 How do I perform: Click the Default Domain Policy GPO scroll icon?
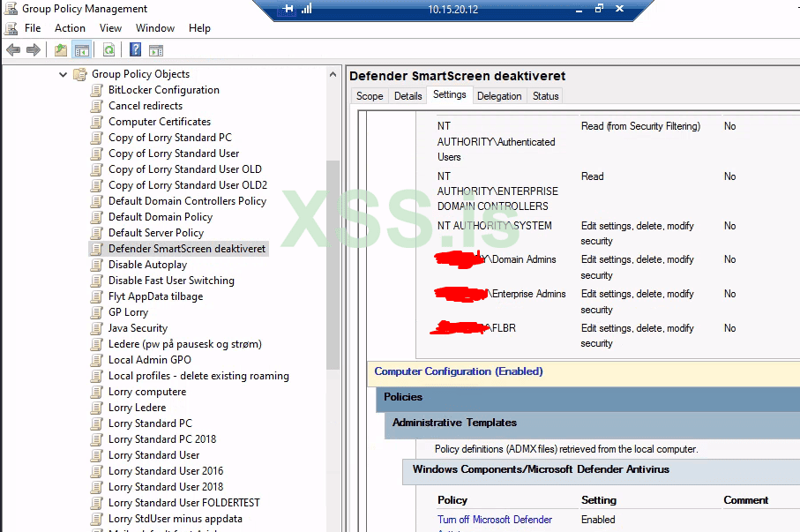[x=96, y=217]
